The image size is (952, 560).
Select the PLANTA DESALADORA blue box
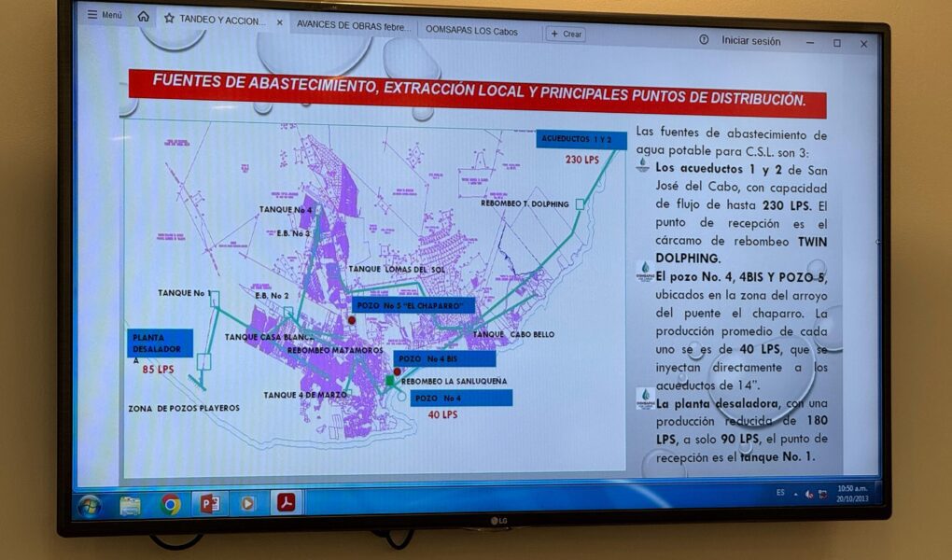coord(161,343)
